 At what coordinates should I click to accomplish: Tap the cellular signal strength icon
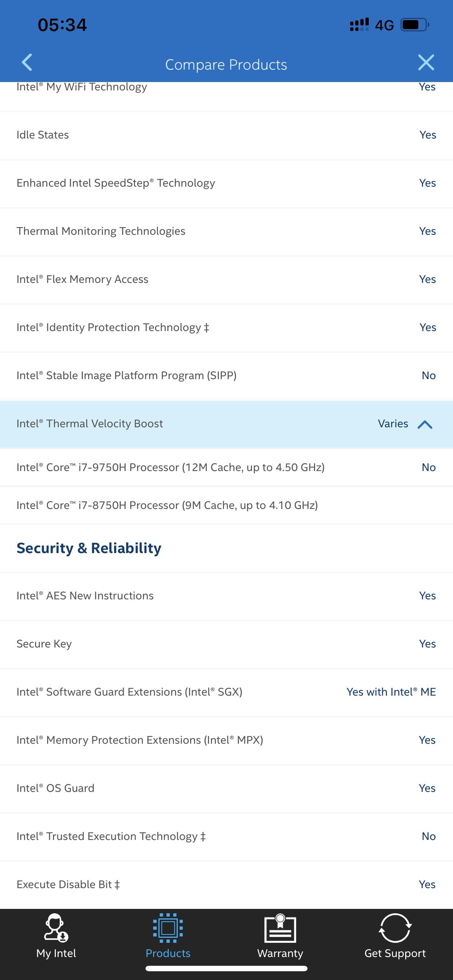tap(359, 24)
